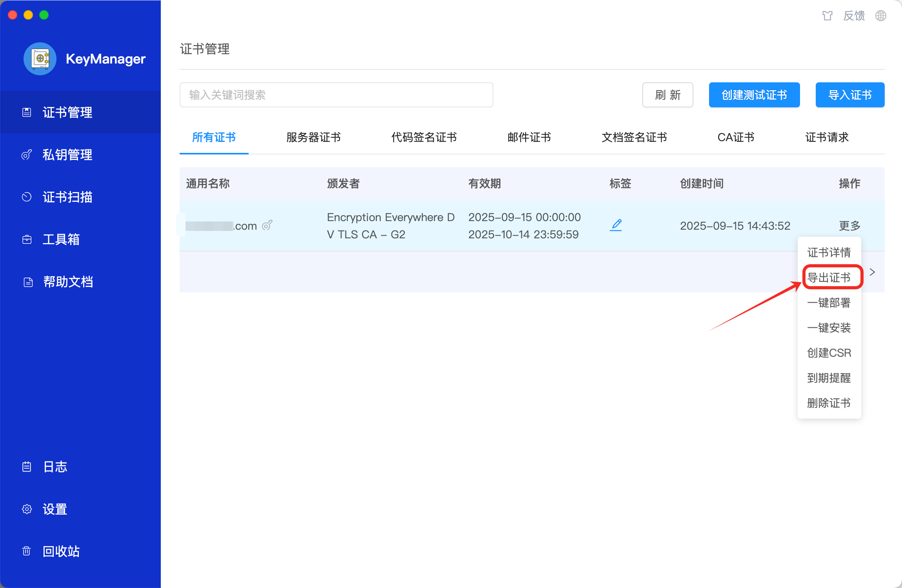
Task: Open 帮助文档 help documentation
Action: point(68,281)
